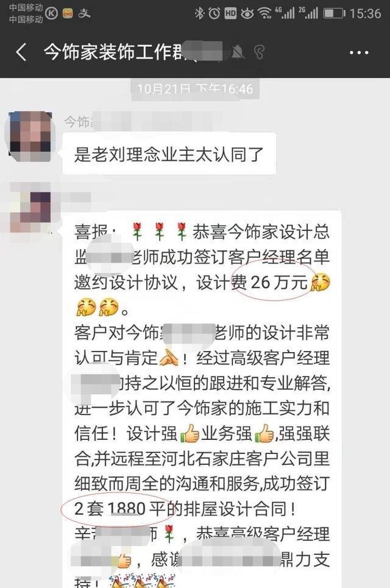Tap the alarm clock status icon
Image resolution: width=390 pixels, height=588 pixels.
click(x=214, y=13)
